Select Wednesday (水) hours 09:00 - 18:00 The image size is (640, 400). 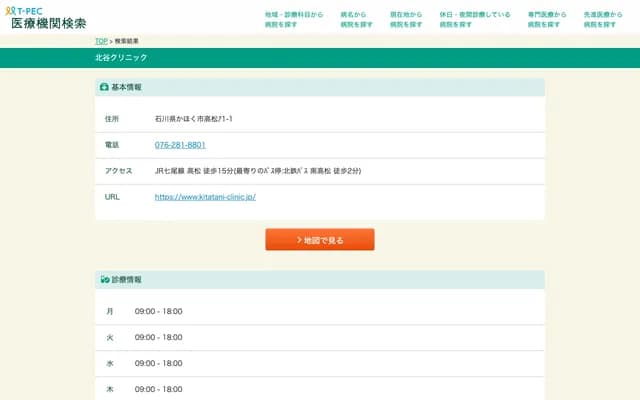point(158,363)
